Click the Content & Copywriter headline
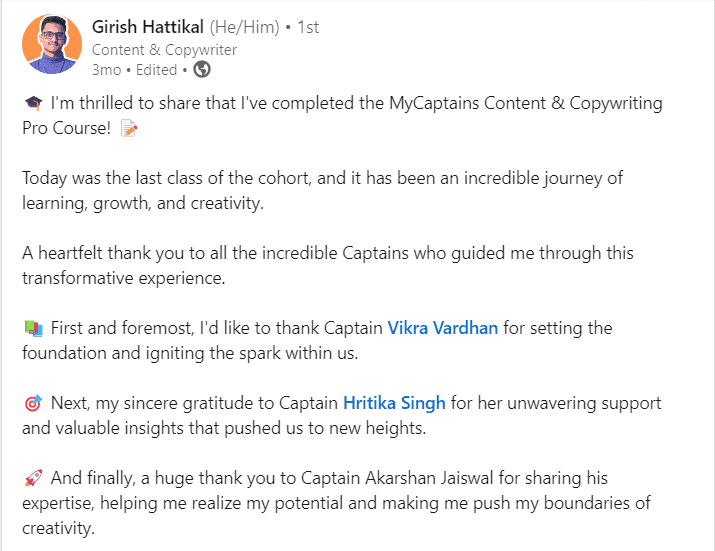The height and width of the screenshot is (551, 715). [x=164, y=50]
